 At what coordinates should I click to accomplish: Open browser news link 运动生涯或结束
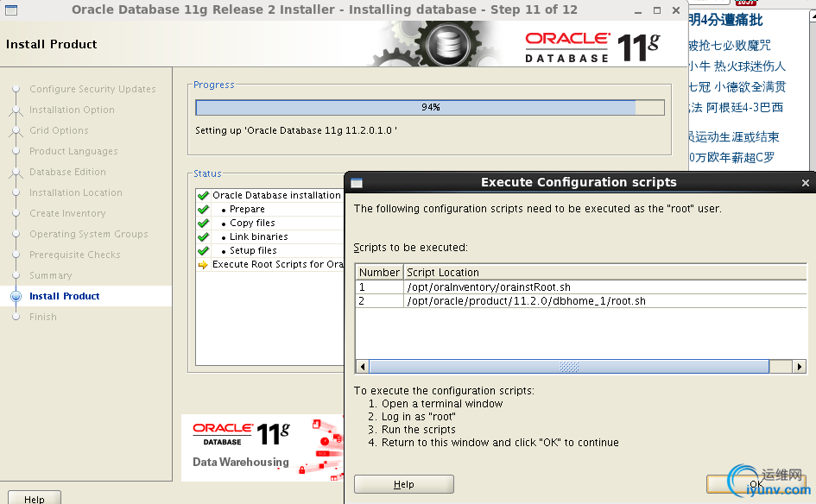tap(734, 137)
